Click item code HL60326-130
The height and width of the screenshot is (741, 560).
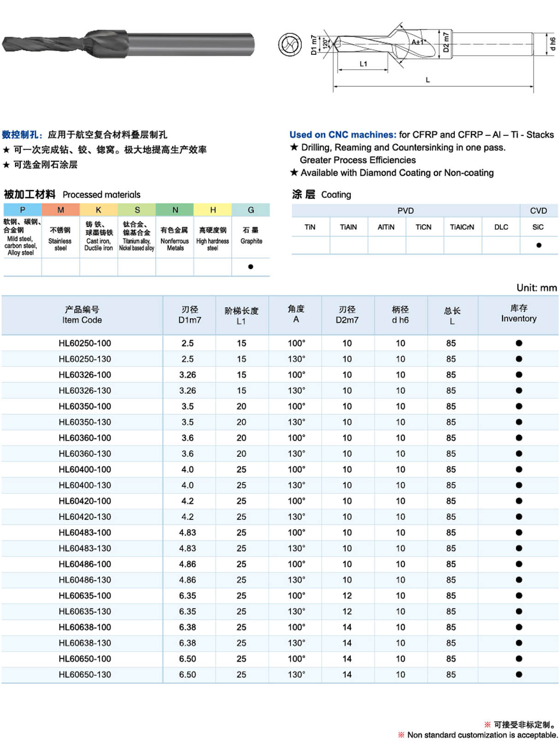click(x=85, y=391)
